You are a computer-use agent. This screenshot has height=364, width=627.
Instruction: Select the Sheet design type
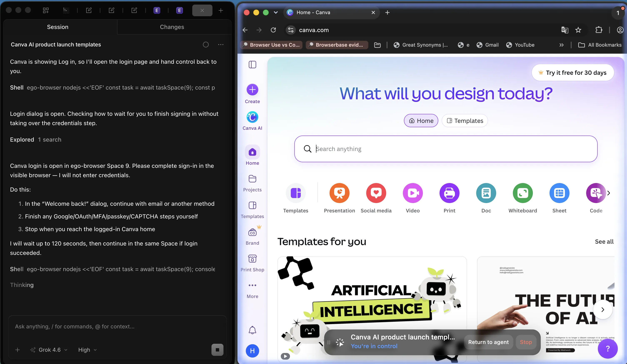[x=559, y=193]
